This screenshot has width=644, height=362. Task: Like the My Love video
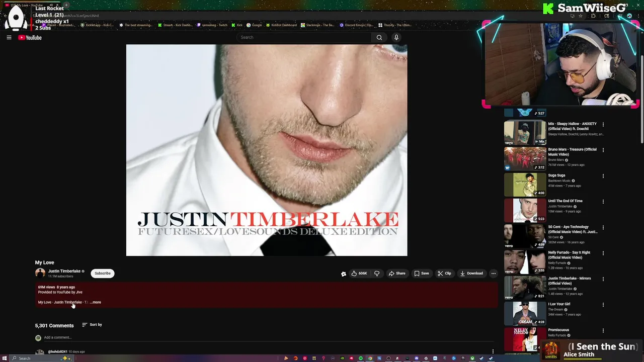[359, 274]
